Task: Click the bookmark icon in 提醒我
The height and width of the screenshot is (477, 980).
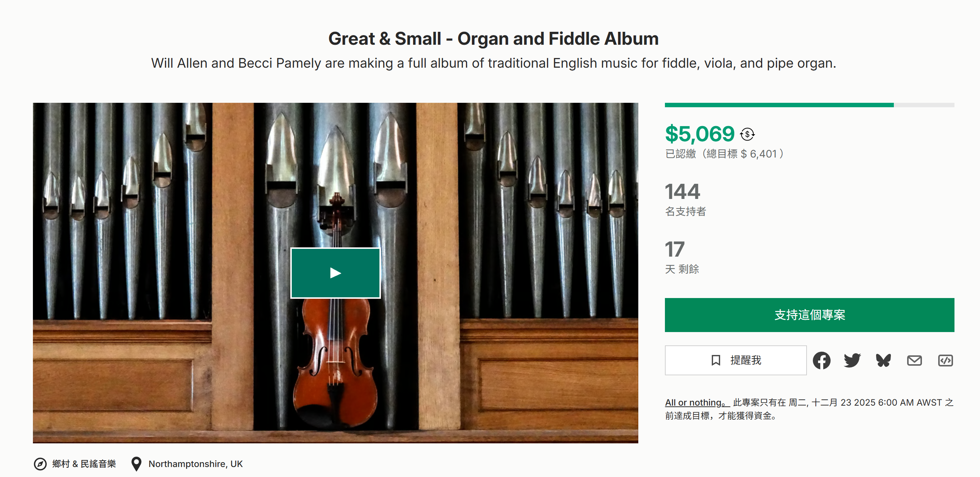Action: 716,360
